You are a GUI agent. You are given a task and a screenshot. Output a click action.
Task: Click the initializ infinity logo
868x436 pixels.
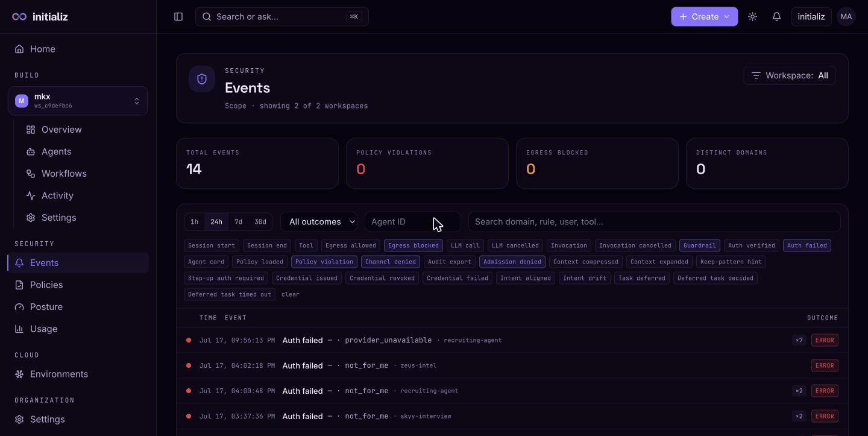(x=19, y=17)
